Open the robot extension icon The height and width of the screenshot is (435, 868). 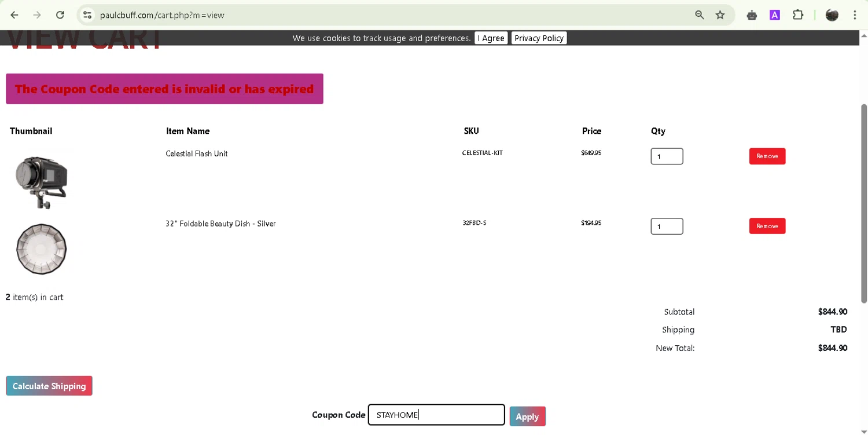pos(752,15)
